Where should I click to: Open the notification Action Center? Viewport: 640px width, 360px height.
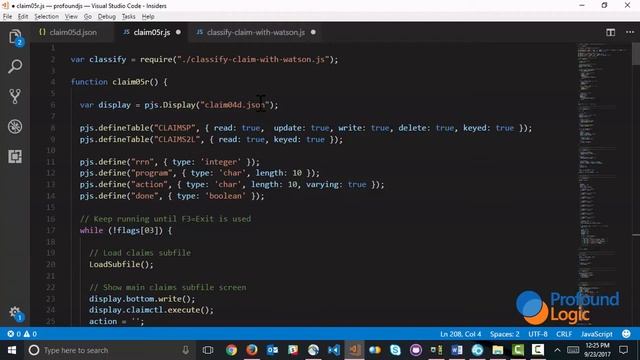coord(623,350)
